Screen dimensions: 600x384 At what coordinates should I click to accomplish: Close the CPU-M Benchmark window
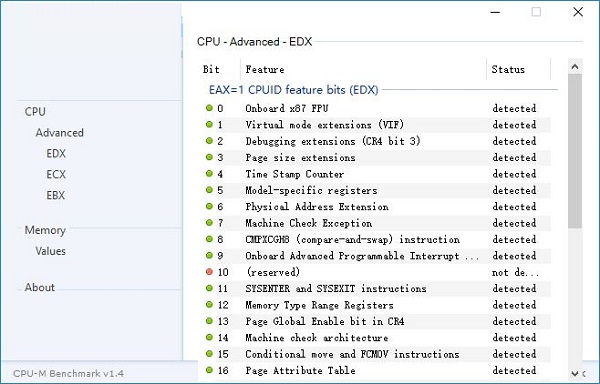[578, 12]
